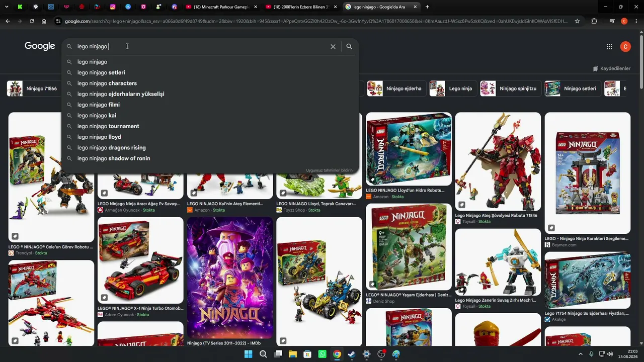Go to the Google logo homepage
The image size is (644, 362).
tap(40, 46)
